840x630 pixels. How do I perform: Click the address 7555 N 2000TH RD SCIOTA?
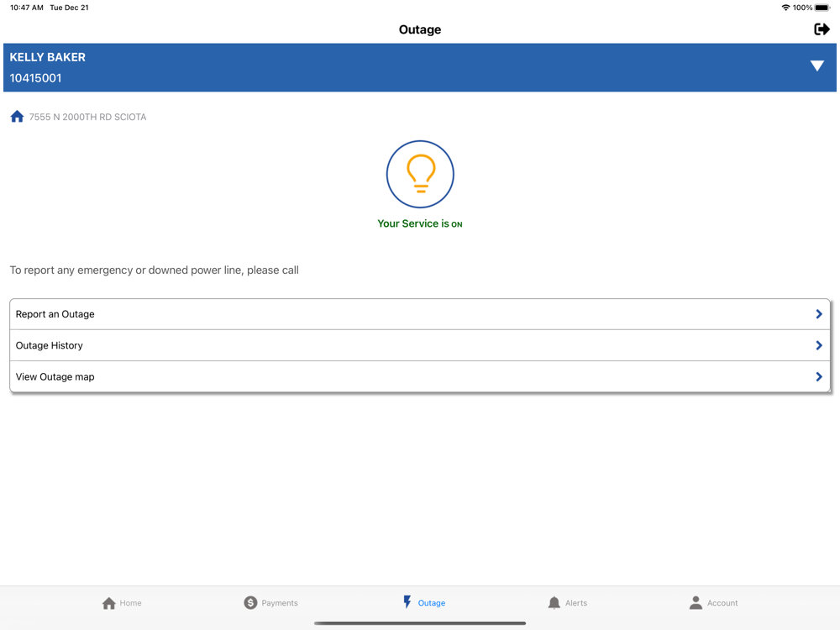tap(87, 117)
